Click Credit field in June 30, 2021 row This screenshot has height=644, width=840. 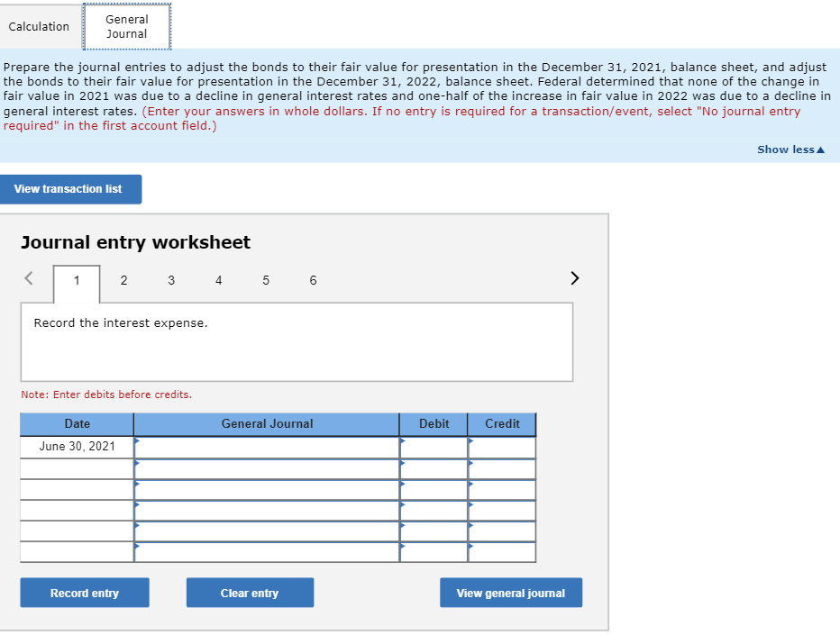point(502,448)
